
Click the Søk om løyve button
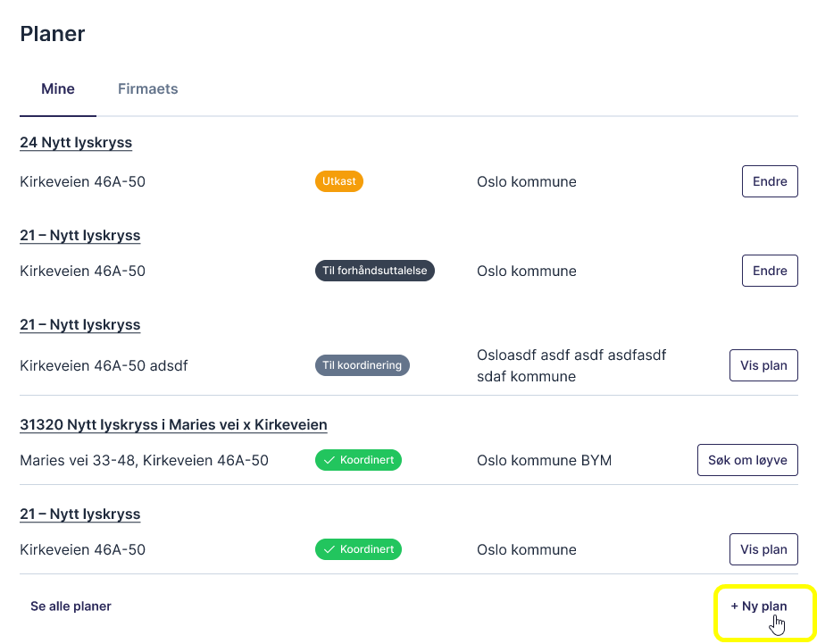point(746,461)
